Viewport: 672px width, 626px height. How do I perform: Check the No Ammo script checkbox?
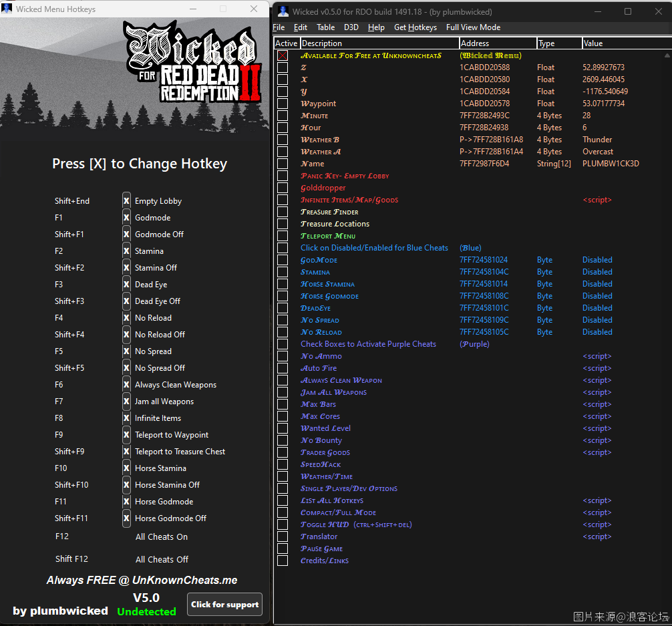283,356
